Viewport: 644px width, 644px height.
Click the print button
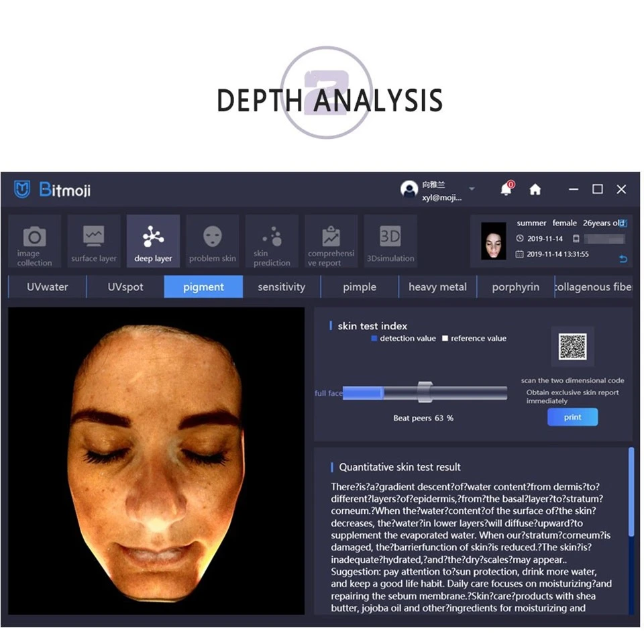point(572,417)
